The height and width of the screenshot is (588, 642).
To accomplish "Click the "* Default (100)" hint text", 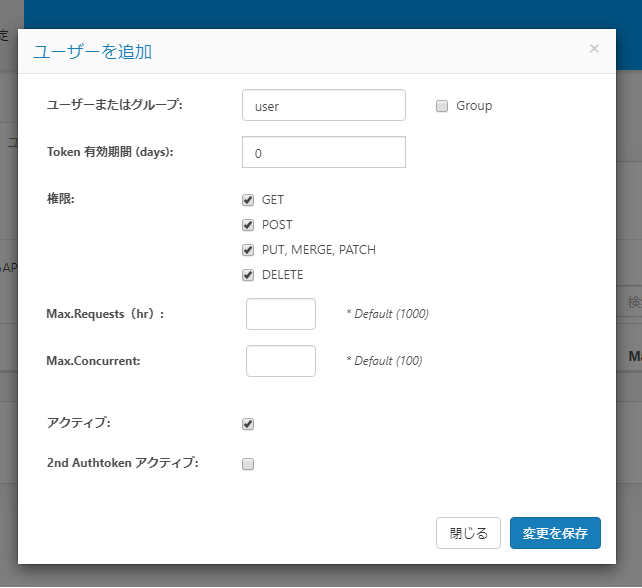I will pyautogui.click(x=384, y=361).
